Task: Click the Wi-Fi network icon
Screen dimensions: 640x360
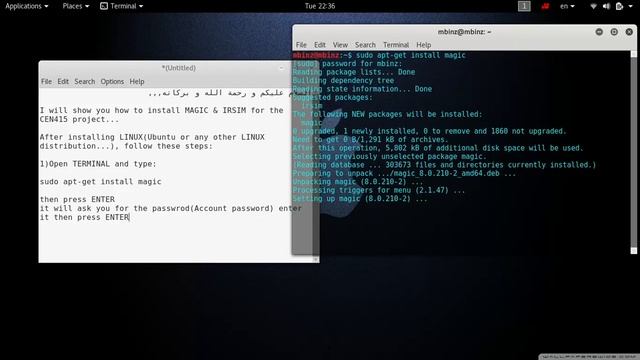Action: coord(593,6)
